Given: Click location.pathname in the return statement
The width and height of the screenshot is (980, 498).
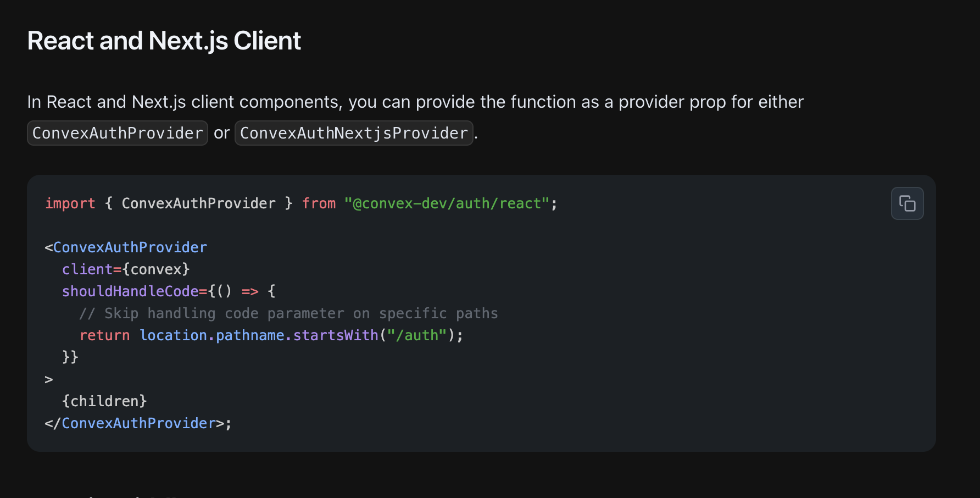Looking at the screenshot, I should [x=212, y=335].
